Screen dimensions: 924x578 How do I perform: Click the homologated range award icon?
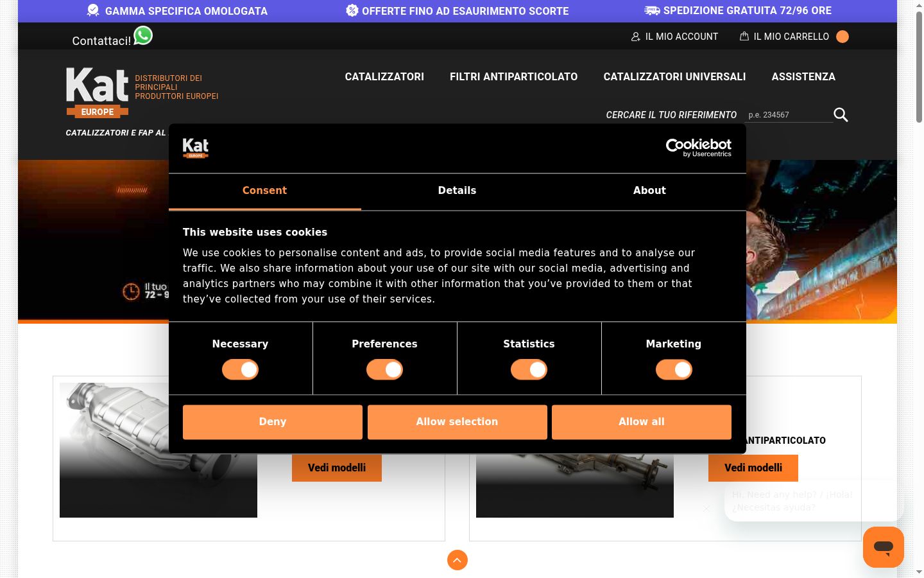coord(93,10)
